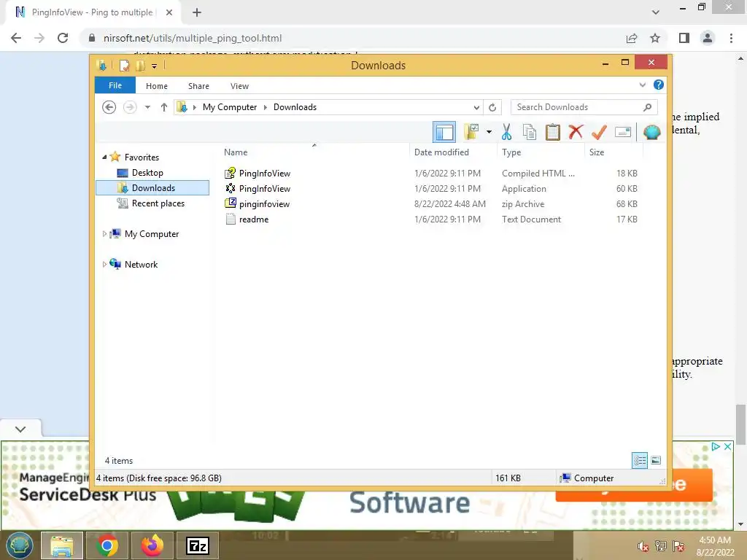Bookmark this page with star icon
Viewport: 747px width, 560px height.
tap(655, 38)
